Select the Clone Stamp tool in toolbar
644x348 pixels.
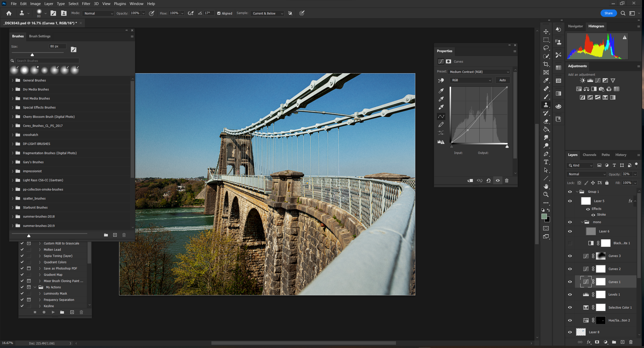pos(546,105)
